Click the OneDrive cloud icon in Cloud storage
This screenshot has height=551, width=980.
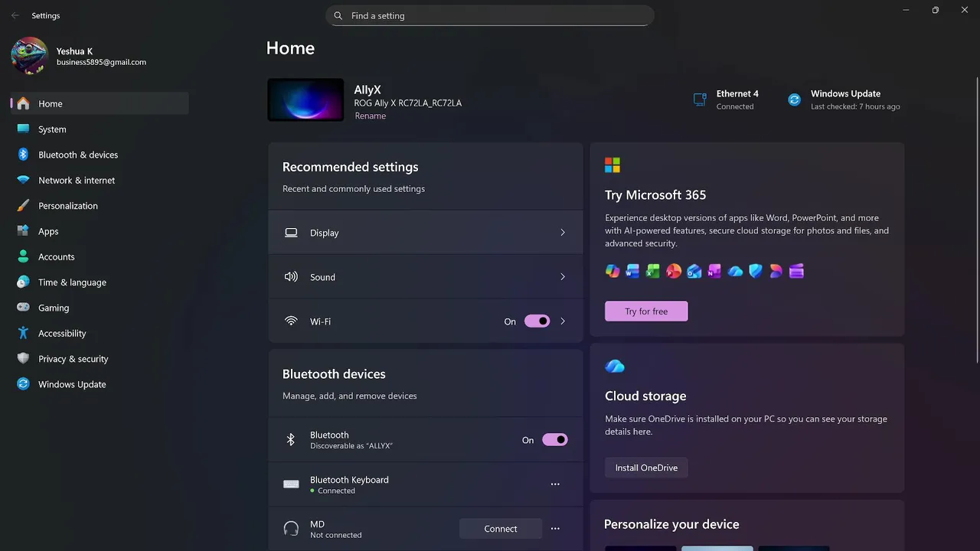[x=615, y=367]
